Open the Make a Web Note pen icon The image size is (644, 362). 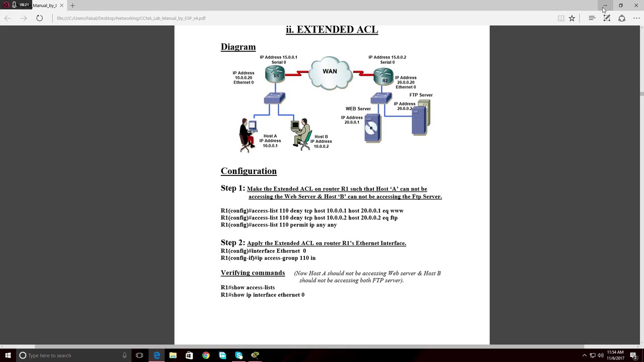tap(607, 18)
